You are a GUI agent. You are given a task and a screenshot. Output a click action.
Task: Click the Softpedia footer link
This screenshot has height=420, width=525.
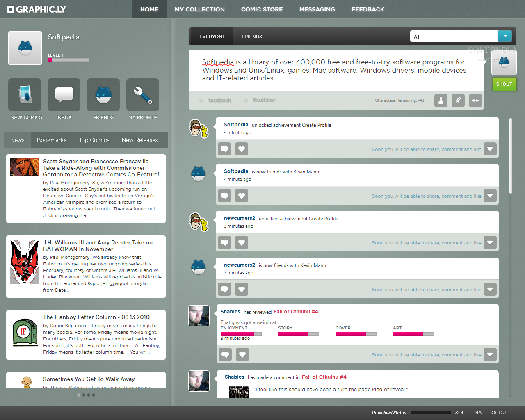tap(468, 413)
